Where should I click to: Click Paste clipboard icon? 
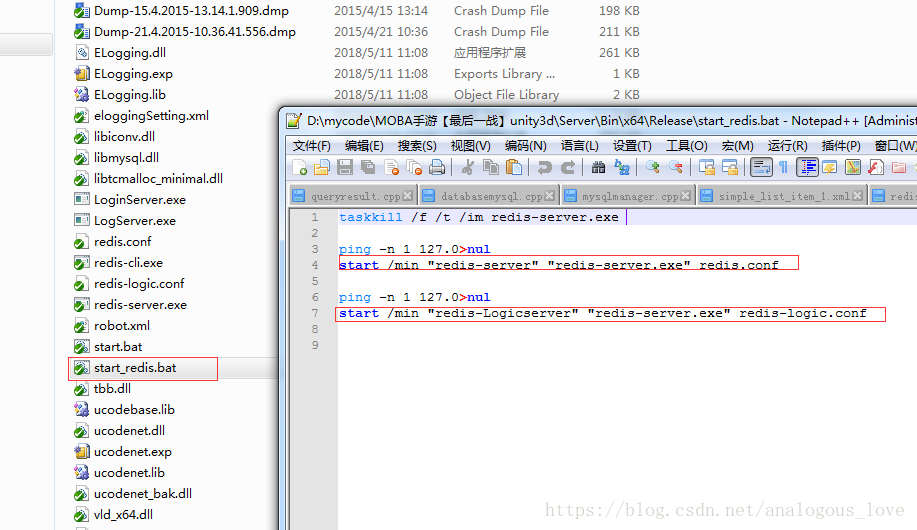[x=513, y=168]
